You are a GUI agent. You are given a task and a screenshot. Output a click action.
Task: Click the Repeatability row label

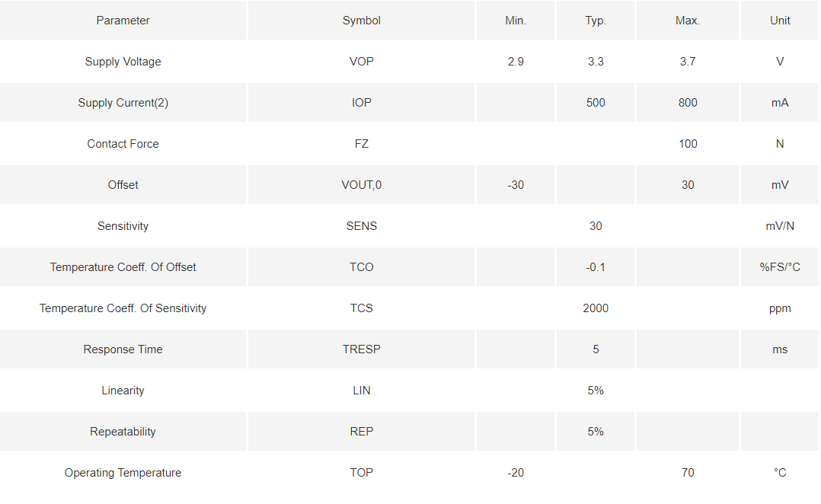123,432
